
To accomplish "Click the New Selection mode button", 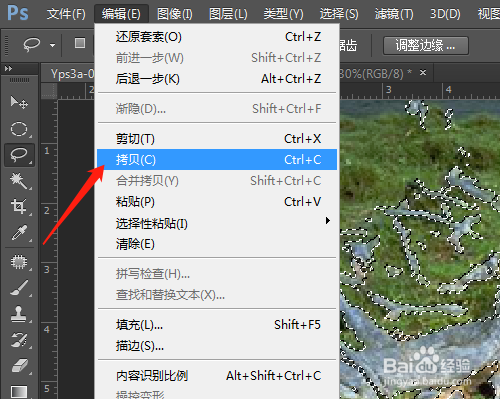I will (80, 43).
